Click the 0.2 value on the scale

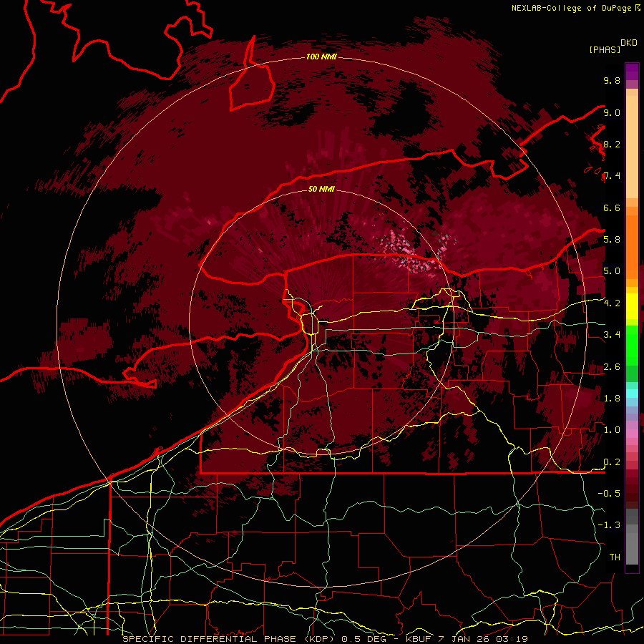pyautogui.click(x=612, y=462)
